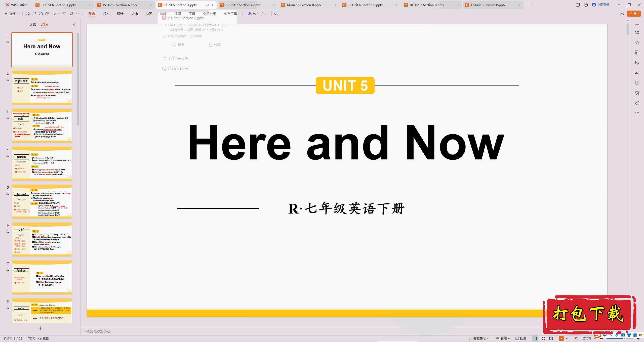
Task: Switch to slide sorter grid view
Action: [x=543, y=338]
